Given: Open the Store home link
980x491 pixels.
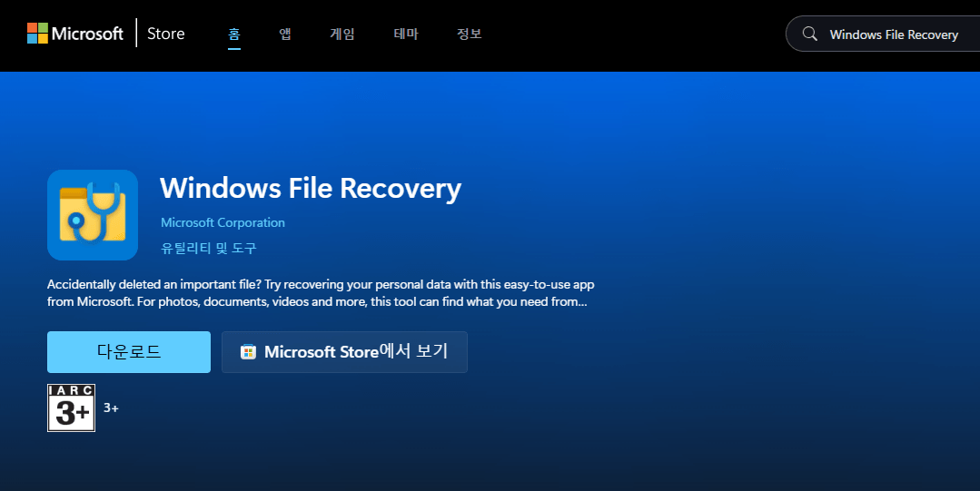Looking at the screenshot, I should click(x=165, y=34).
